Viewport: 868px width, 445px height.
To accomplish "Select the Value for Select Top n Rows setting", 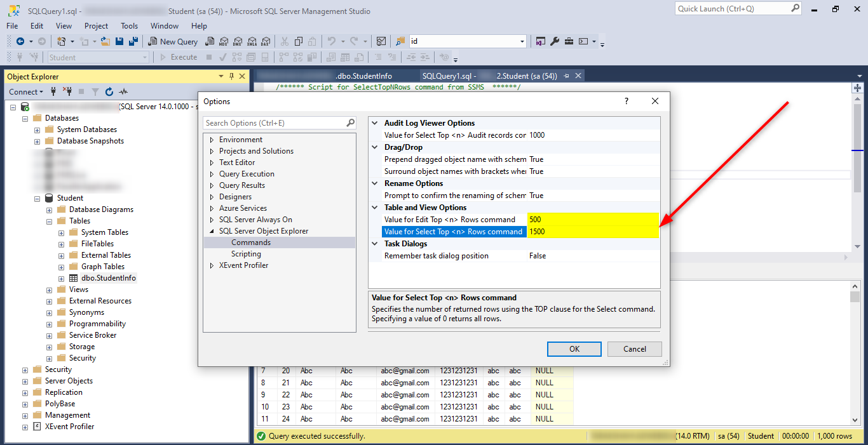I will (x=454, y=231).
